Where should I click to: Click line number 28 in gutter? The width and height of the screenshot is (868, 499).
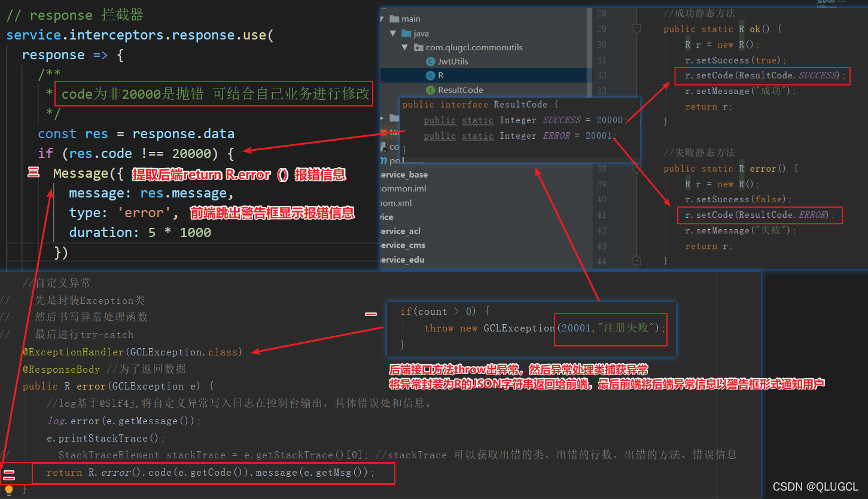click(601, 13)
